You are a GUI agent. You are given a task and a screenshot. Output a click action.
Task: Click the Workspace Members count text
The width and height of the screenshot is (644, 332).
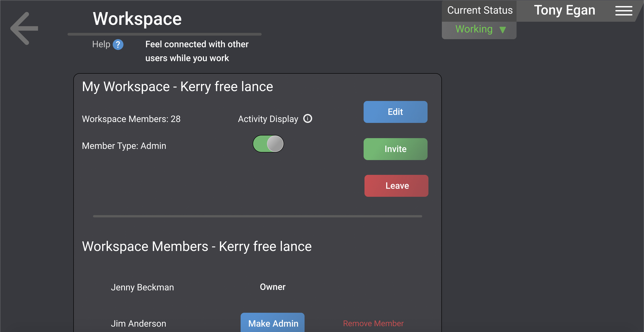point(131,119)
